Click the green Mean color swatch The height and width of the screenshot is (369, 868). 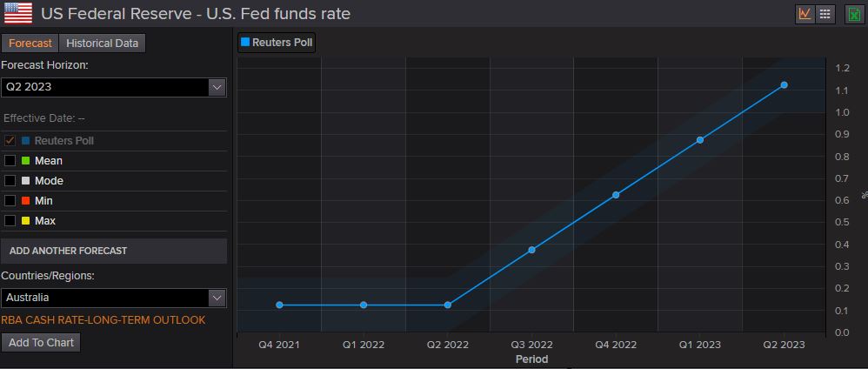click(25, 161)
